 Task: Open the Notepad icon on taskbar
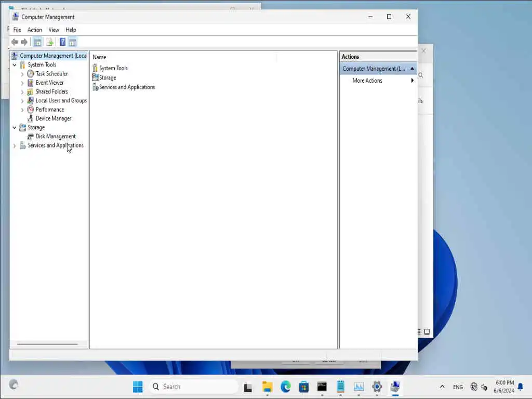coord(340,387)
